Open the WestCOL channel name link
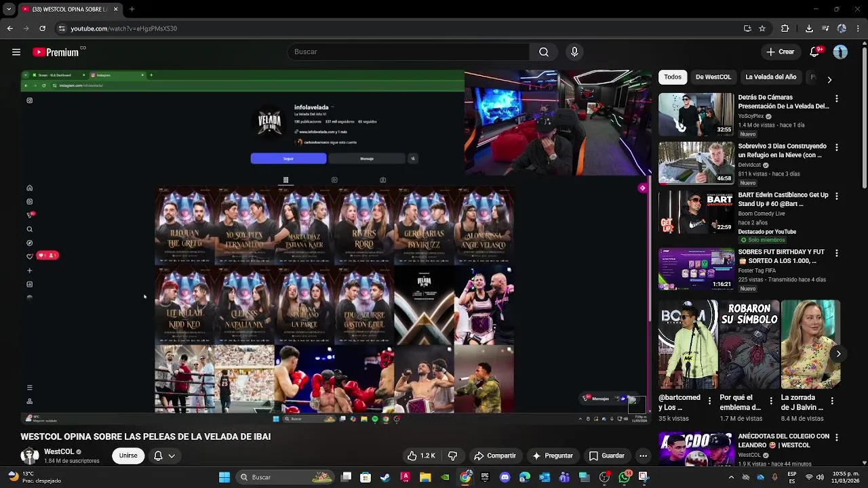Viewport: 868px width, 488px height. (59, 451)
